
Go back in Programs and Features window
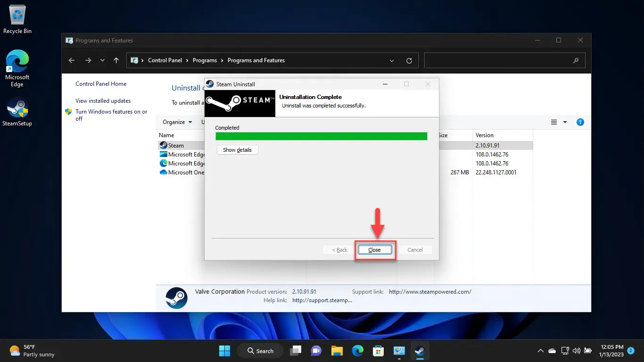tap(72, 60)
